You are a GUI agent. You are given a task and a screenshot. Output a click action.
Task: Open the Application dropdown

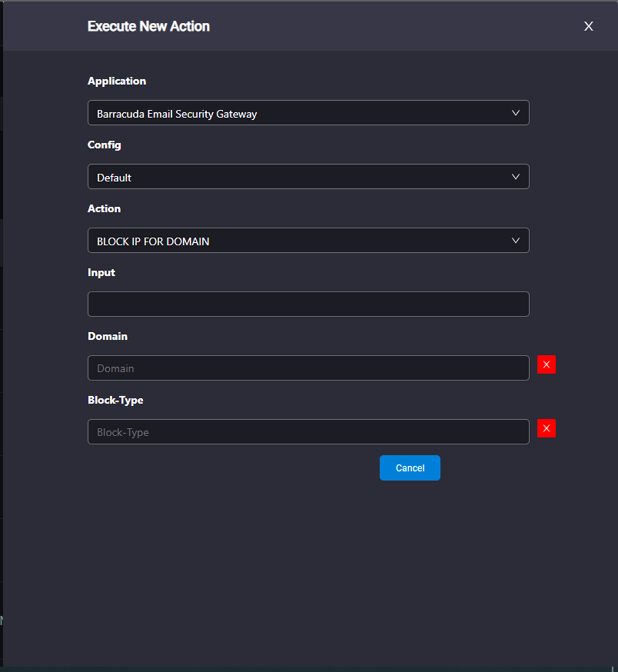(308, 113)
